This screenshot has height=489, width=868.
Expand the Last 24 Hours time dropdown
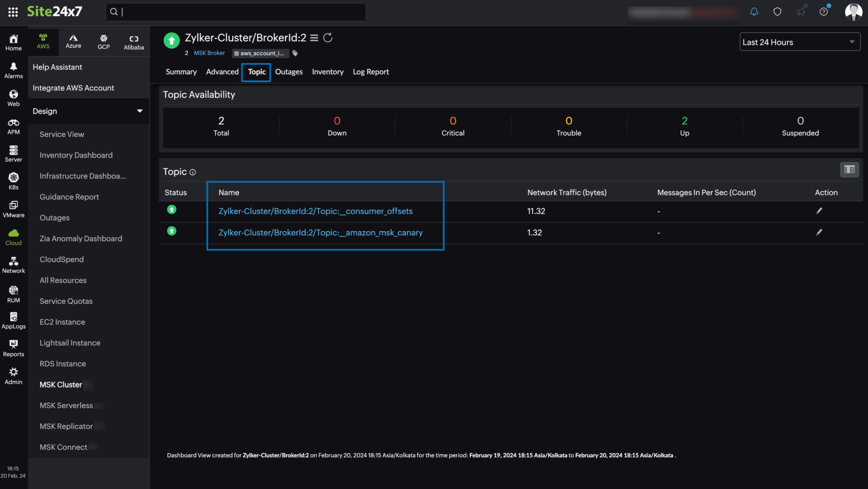click(x=800, y=42)
